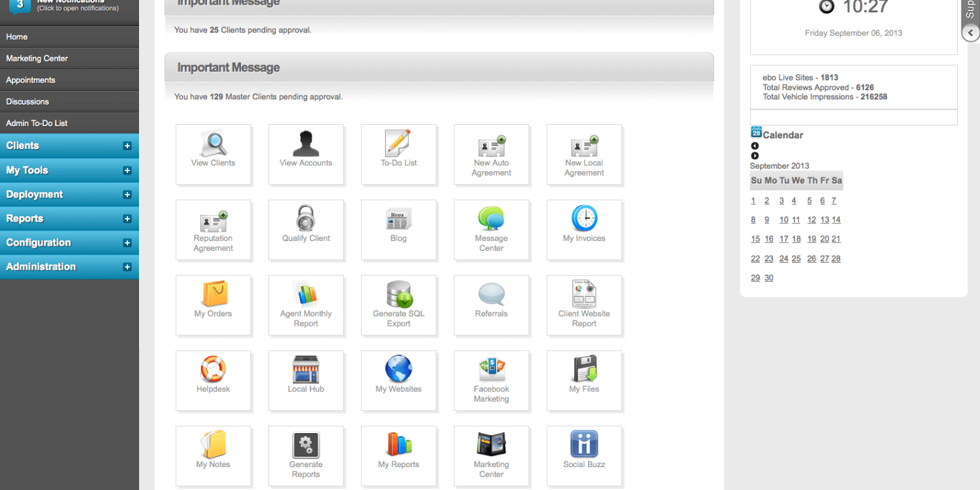Click the '129 Master Clients pending approval' message
The width and height of the screenshot is (980, 490).
click(x=259, y=97)
